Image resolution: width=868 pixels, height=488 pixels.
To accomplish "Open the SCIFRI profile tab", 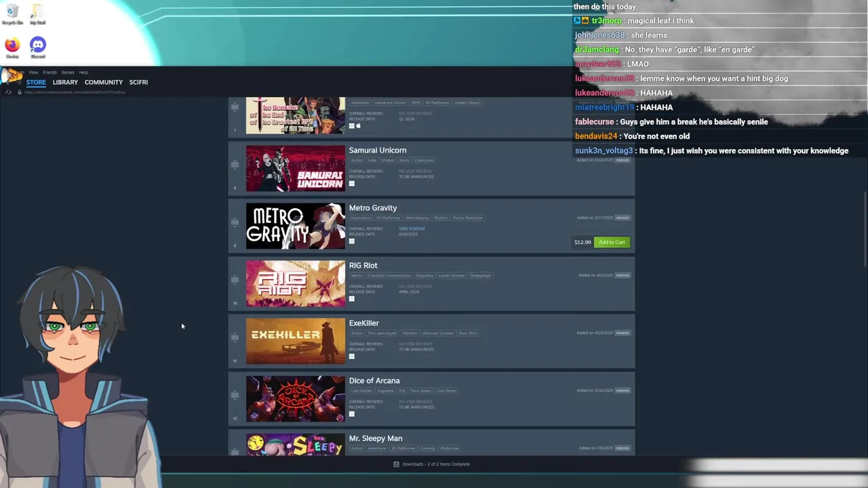I will coord(138,82).
